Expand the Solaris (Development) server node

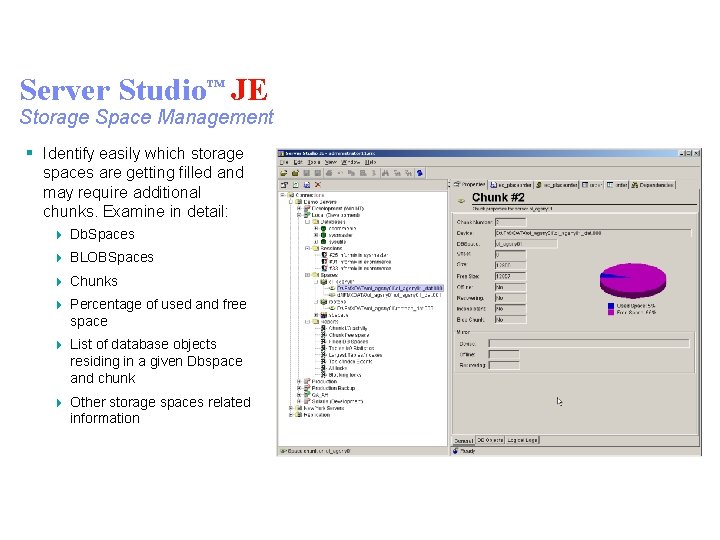click(300, 401)
